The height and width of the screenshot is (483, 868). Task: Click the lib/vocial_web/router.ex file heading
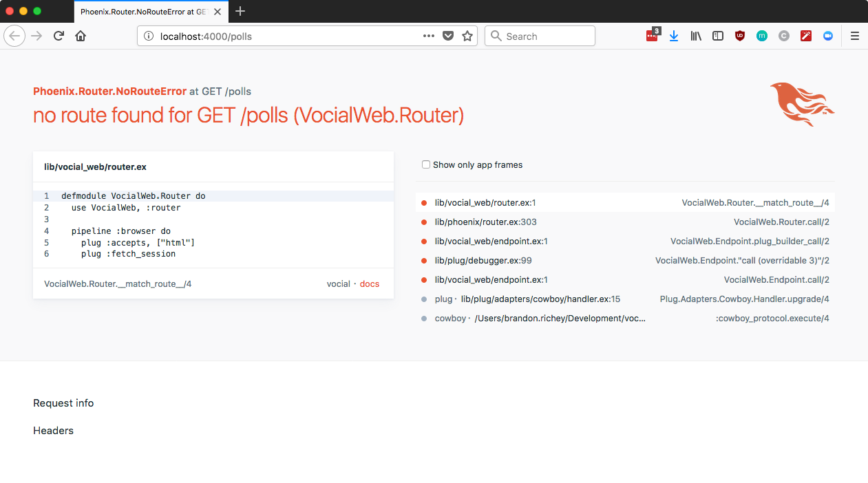pos(95,167)
